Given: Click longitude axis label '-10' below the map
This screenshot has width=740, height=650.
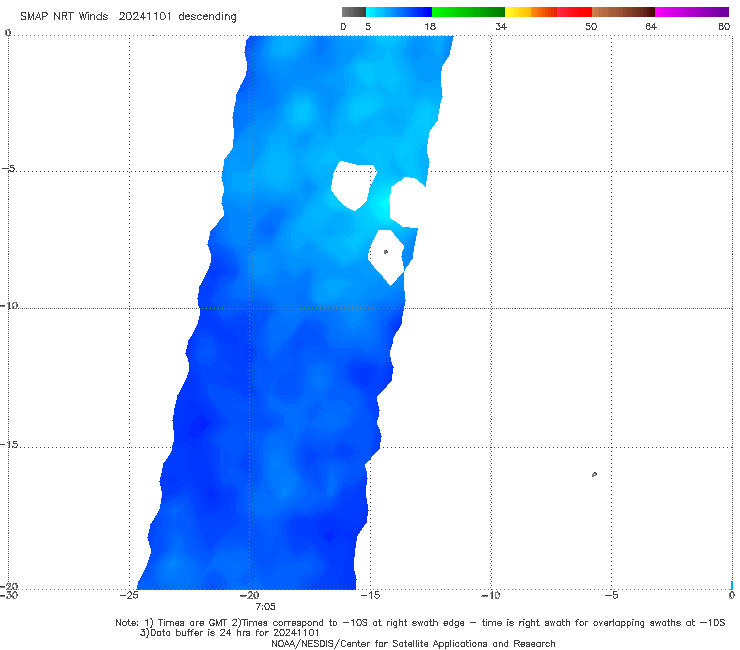Looking at the screenshot, I should [490, 595].
